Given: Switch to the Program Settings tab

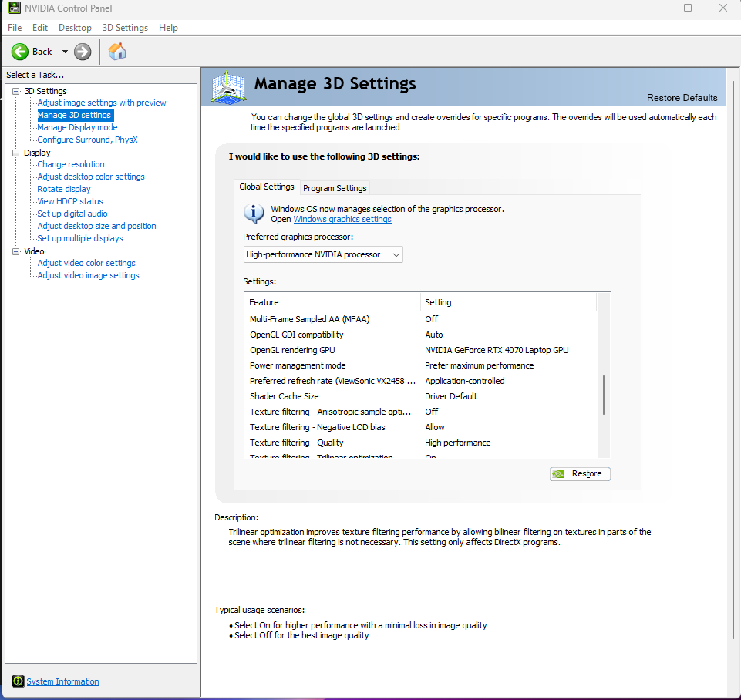Looking at the screenshot, I should [x=335, y=188].
